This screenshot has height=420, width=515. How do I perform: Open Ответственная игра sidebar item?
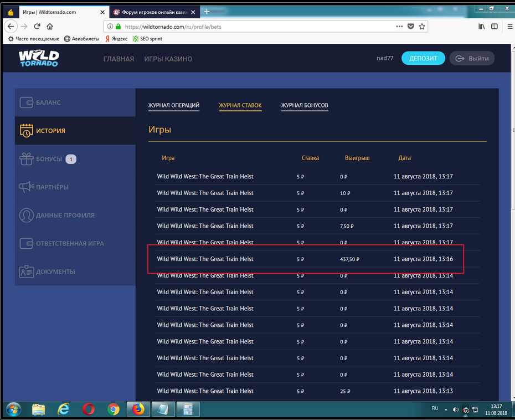(x=75, y=243)
